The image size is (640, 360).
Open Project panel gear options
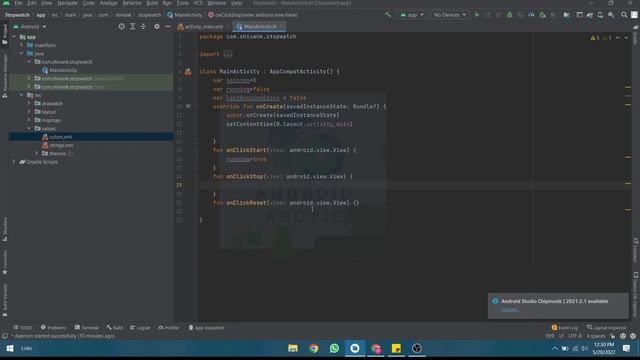pyautogui.click(x=157, y=27)
